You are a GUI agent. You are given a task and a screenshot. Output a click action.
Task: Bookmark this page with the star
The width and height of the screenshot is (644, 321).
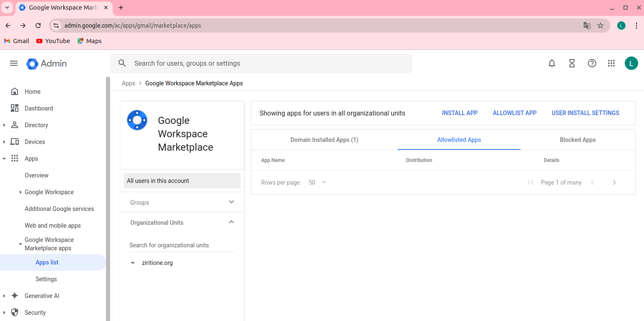(x=600, y=26)
